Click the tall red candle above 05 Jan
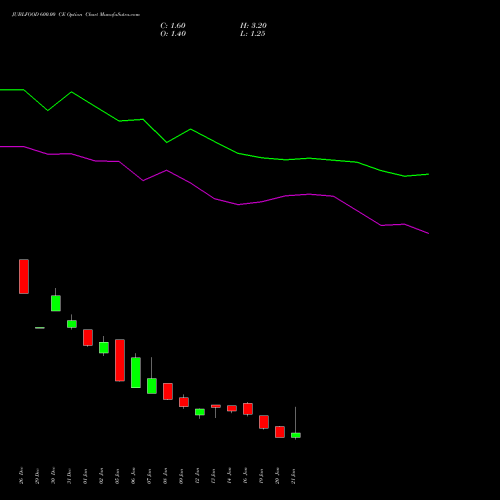Viewport: 500px width, 500px height. point(120,360)
